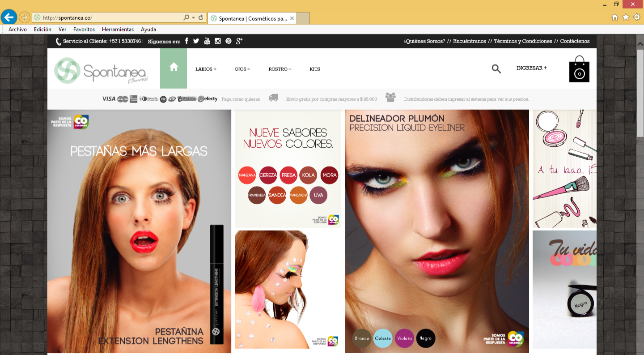Open the Twitter social link icon

(196, 41)
